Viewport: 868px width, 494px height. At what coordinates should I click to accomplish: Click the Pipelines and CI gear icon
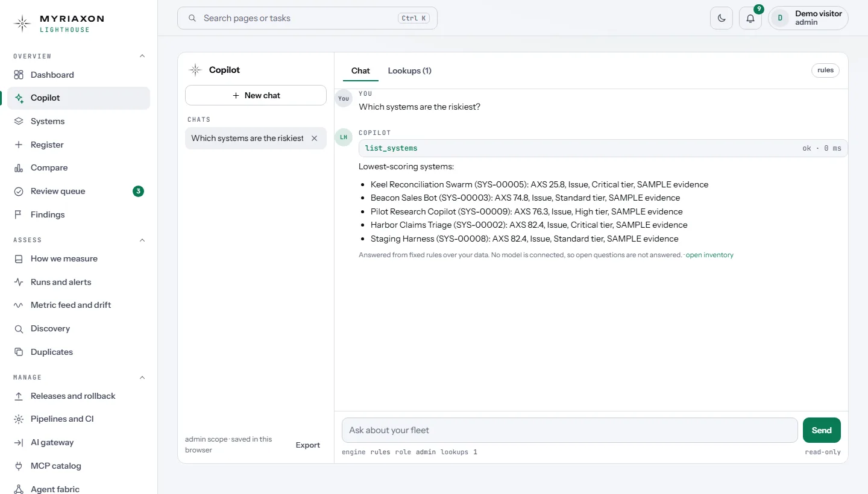[x=19, y=419]
